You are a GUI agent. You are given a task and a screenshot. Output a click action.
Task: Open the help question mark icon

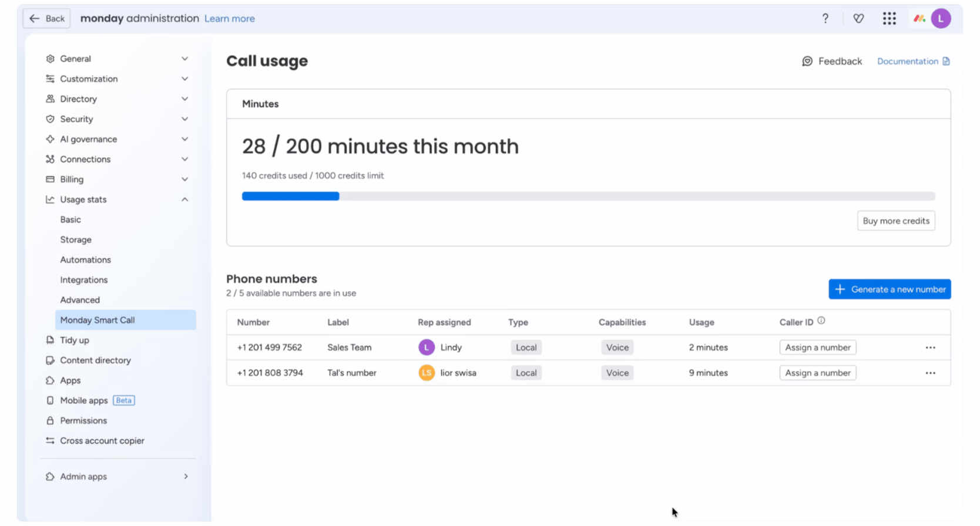[825, 19]
